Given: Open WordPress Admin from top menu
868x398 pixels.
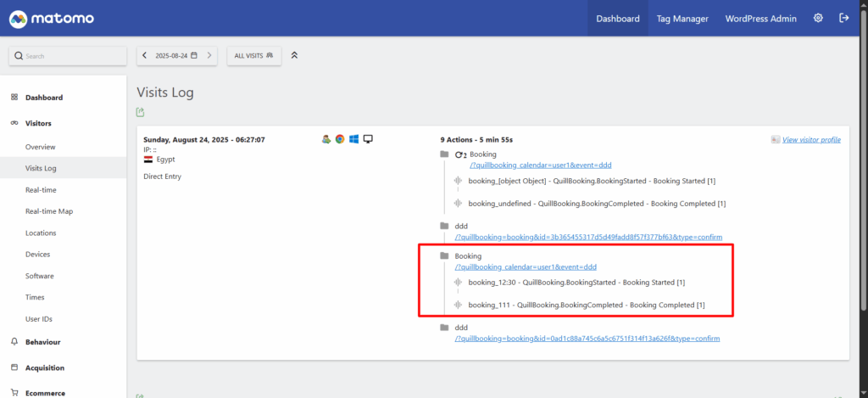Looking at the screenshot, I should pyautogui.click(x=762, y=18).
